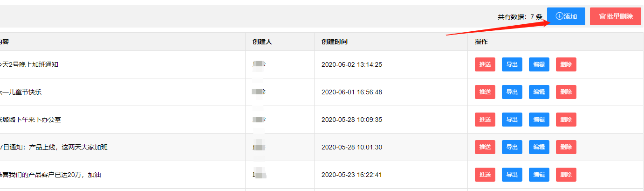Delete the 2020-05-28 10:01:30 row

(566, 147)
